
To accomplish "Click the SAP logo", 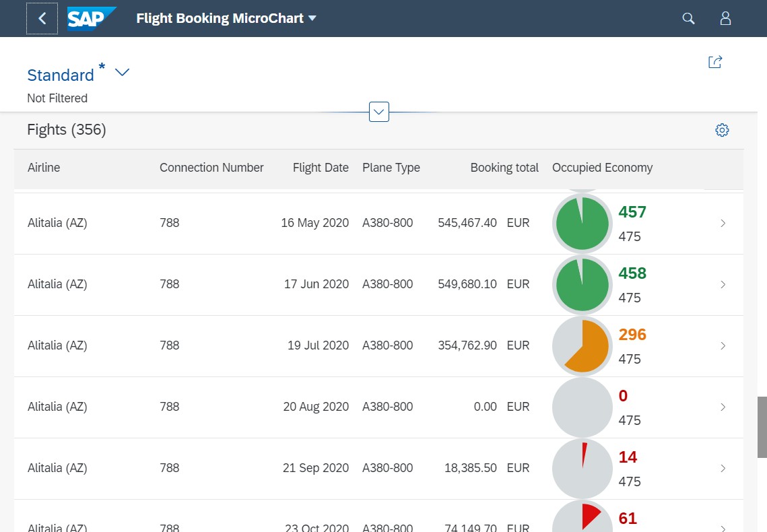I will click(92, 18).
